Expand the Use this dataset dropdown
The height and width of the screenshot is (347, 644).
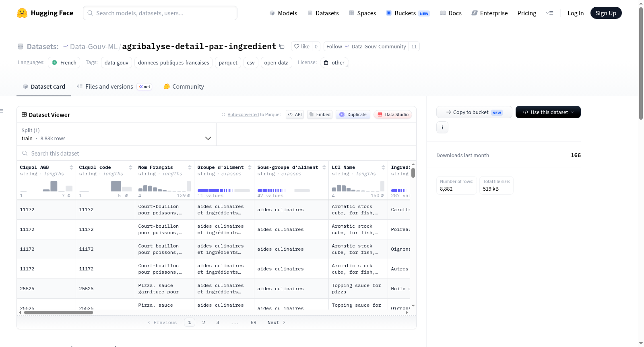pos(548,112)
